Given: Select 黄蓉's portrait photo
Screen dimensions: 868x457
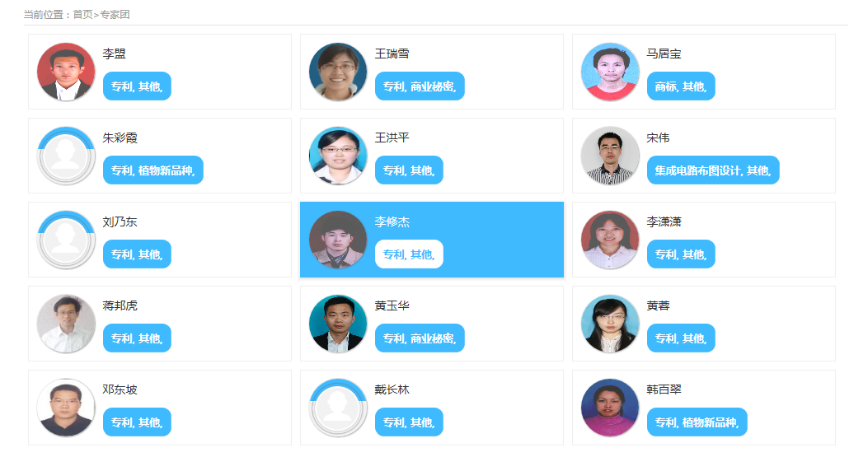Looking at the screenshot, I should pyautogui.click(x=610, y=324).
